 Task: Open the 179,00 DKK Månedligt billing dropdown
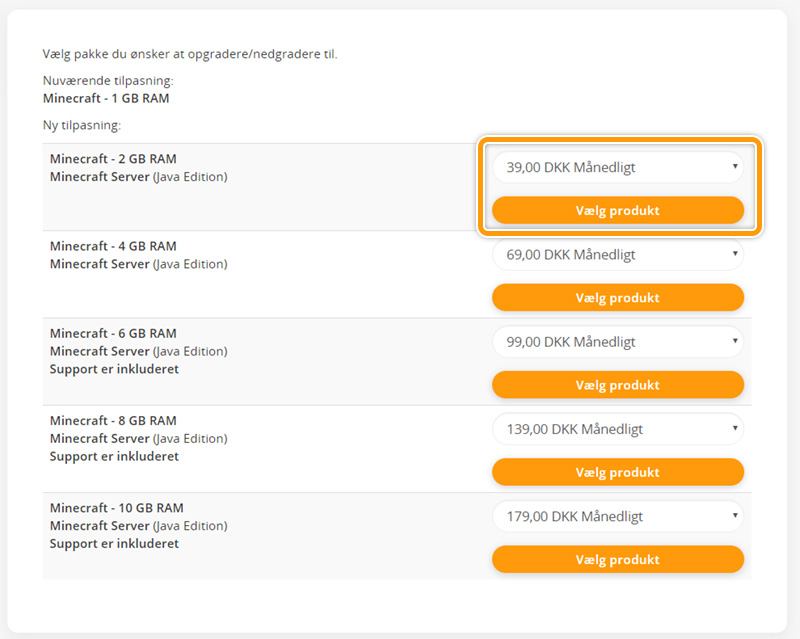coord(618,517)
